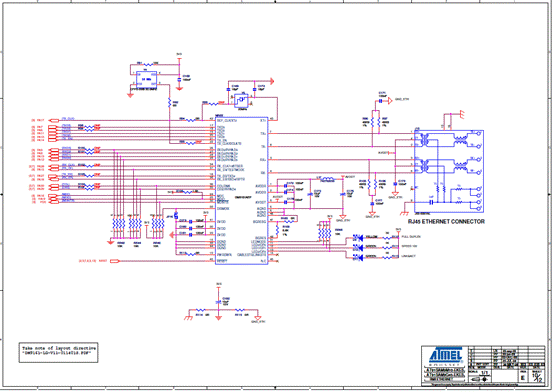This screenshot has height=392, width=553.
Task: Select the RJ45 connector block outline
Action: 449,171
